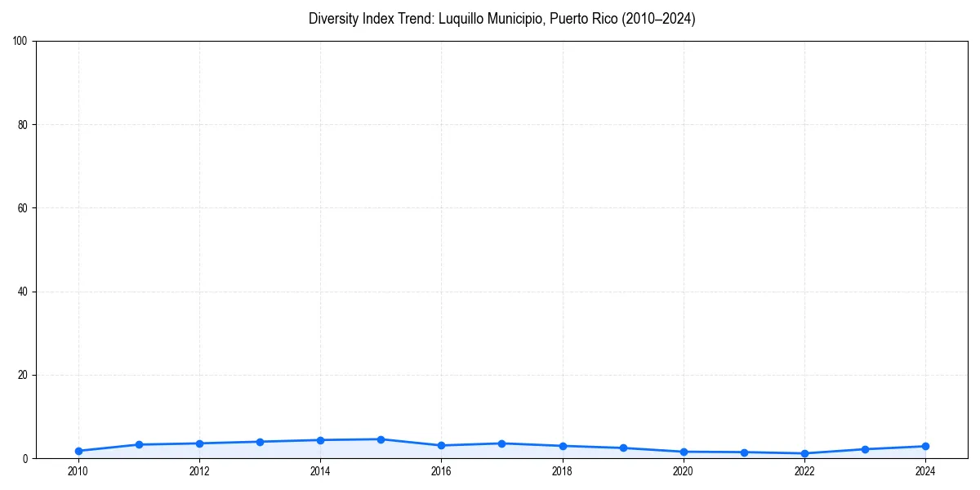Select the 2013 data point marker

(260, 441)
